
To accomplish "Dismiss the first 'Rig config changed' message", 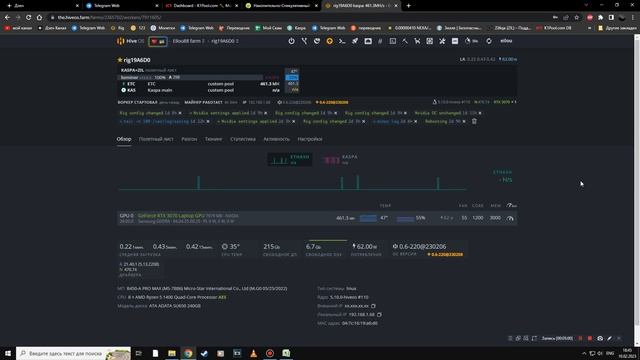I will coord(180,113).
